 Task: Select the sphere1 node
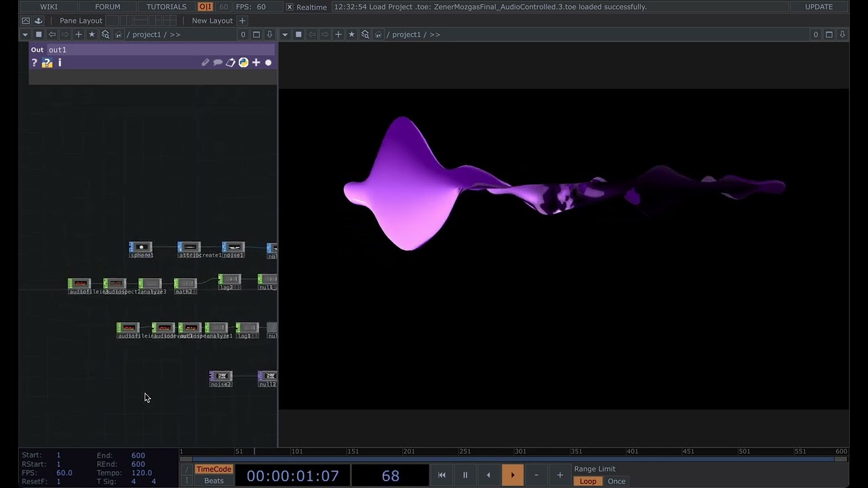coord(141,248)
